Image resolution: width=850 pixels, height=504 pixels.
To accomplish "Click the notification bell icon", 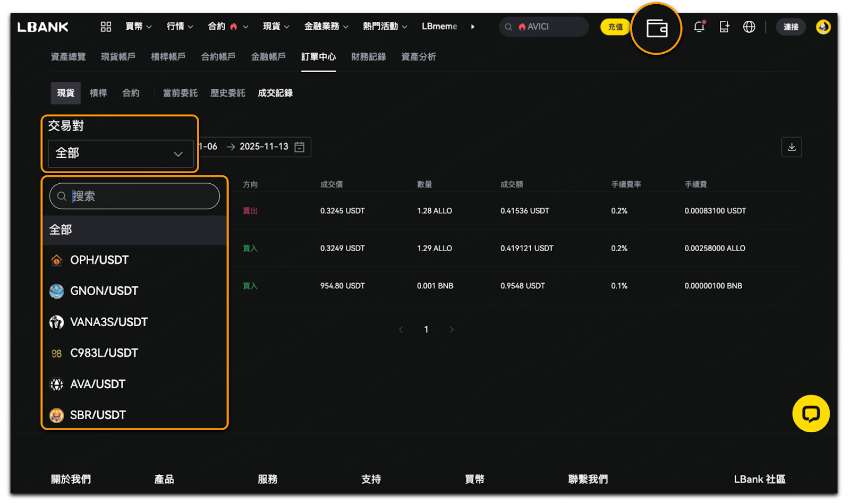I will coord(699,27).
